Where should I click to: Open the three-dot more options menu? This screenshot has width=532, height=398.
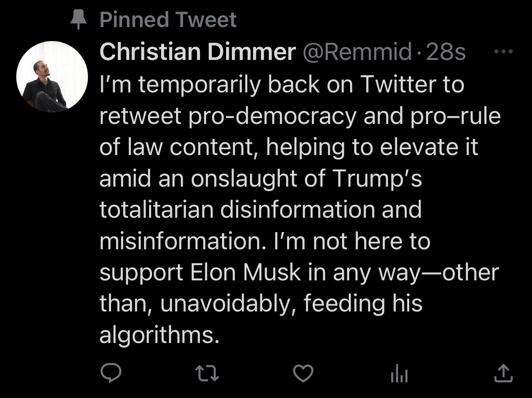click(504, 52)
